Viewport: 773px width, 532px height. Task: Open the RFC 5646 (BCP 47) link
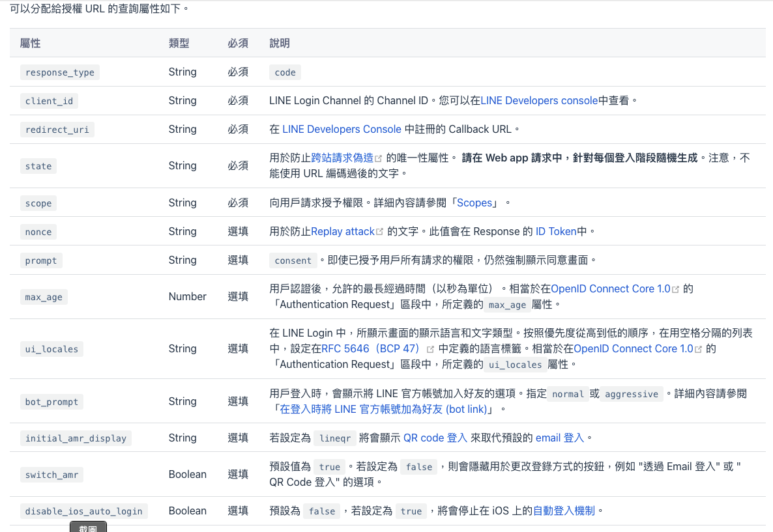pyautogui.click(x=370, y=349)
